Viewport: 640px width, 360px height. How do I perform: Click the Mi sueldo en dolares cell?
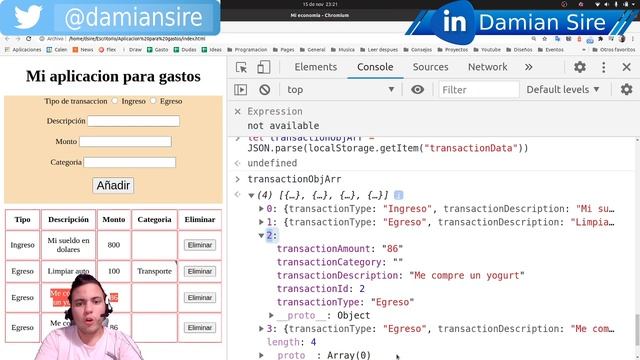tap(68, 245)
